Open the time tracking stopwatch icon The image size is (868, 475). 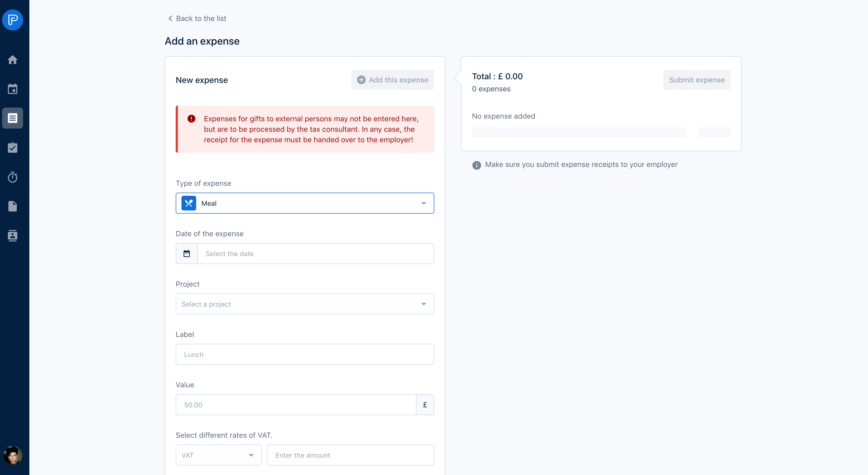pos(13,177)
